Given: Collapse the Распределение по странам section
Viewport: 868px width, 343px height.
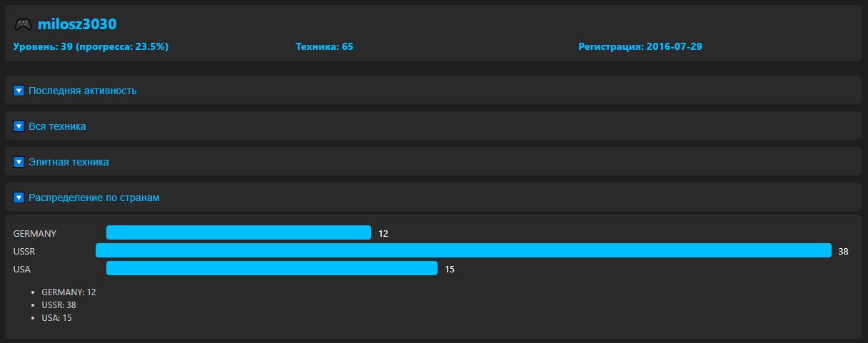Looking at the screenshot, I should pyautogui.click(x=433, y=198).
